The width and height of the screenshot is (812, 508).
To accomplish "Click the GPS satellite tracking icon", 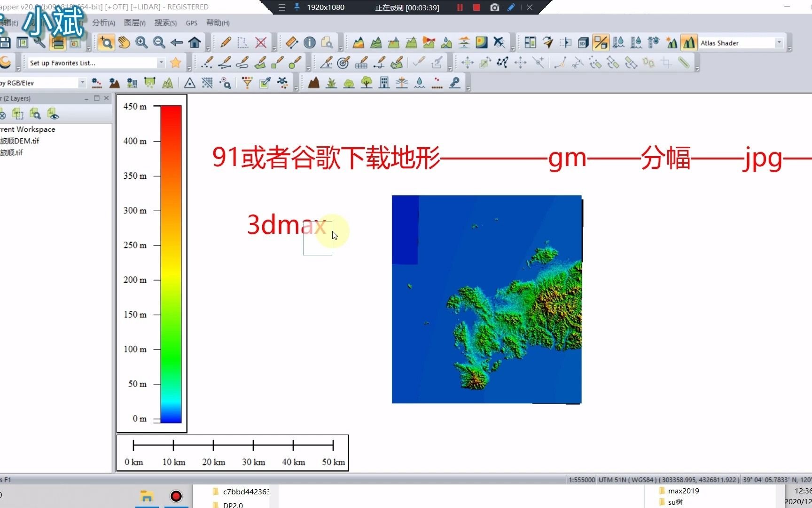I will (x=500, y=43).
